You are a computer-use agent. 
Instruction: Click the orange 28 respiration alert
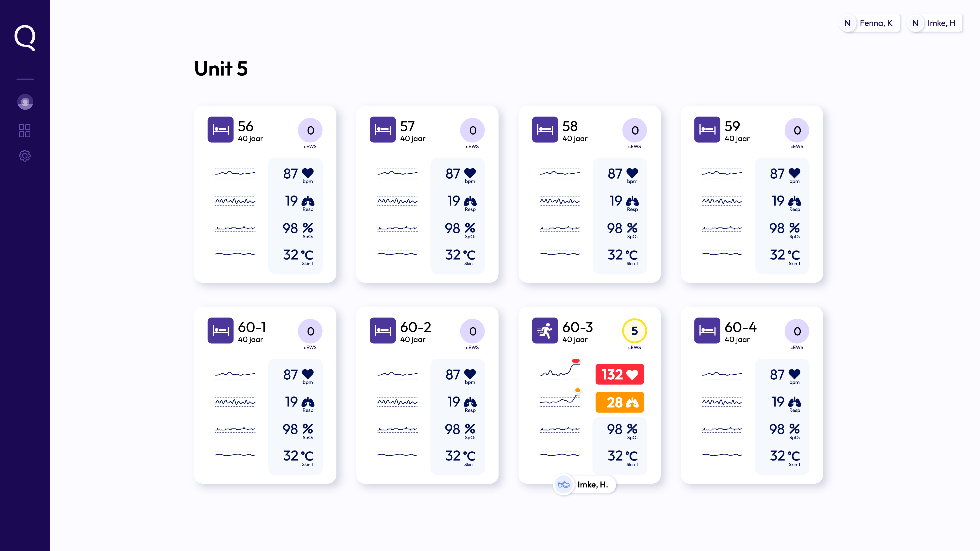(x=619, y=402)
